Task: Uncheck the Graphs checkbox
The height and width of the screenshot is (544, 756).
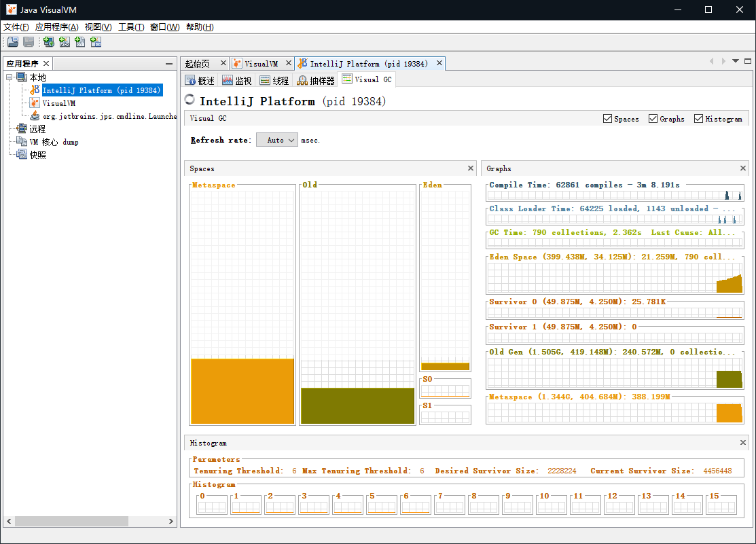Action: 653,119
